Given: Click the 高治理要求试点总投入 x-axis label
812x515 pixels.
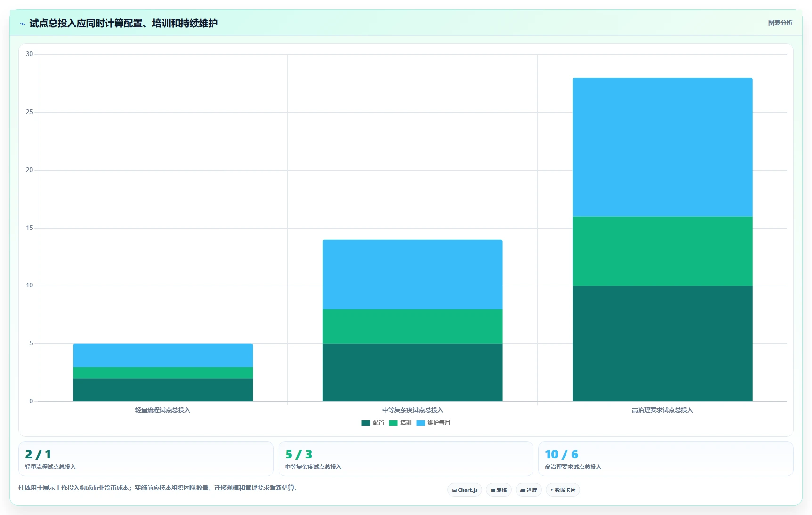Looking at the screenshot, I should point(662,410).
